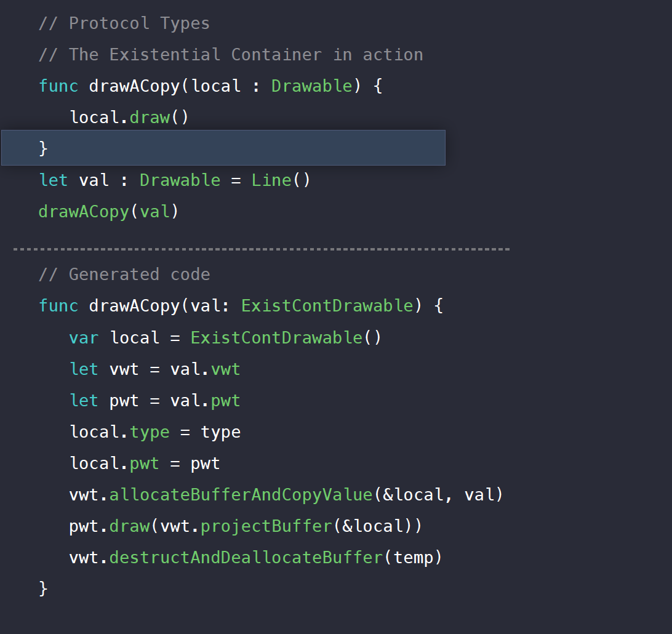Click the final closing brace of generated func
This screenshot has width=672, height=634.
(x=43, y=588)
